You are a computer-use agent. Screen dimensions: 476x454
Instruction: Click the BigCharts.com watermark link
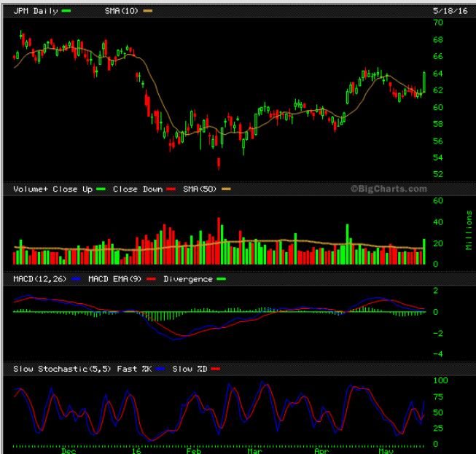coord(389,189)
